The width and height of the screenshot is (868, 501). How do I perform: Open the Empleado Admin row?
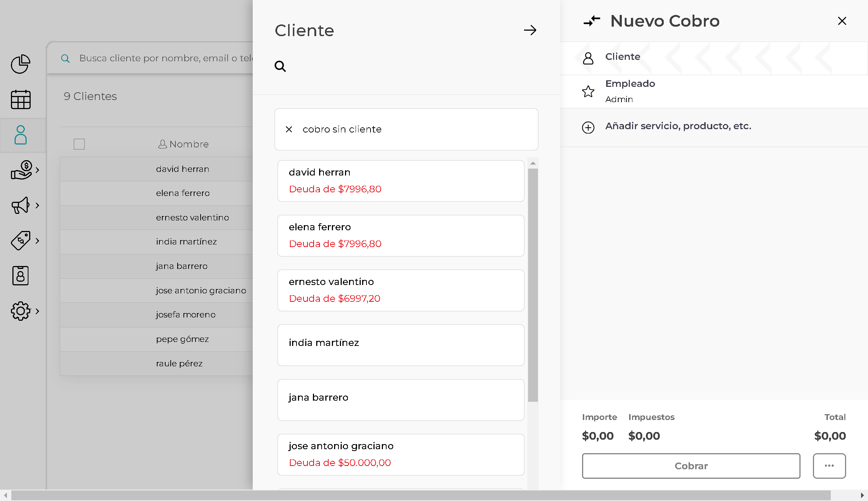coord(714,92)
